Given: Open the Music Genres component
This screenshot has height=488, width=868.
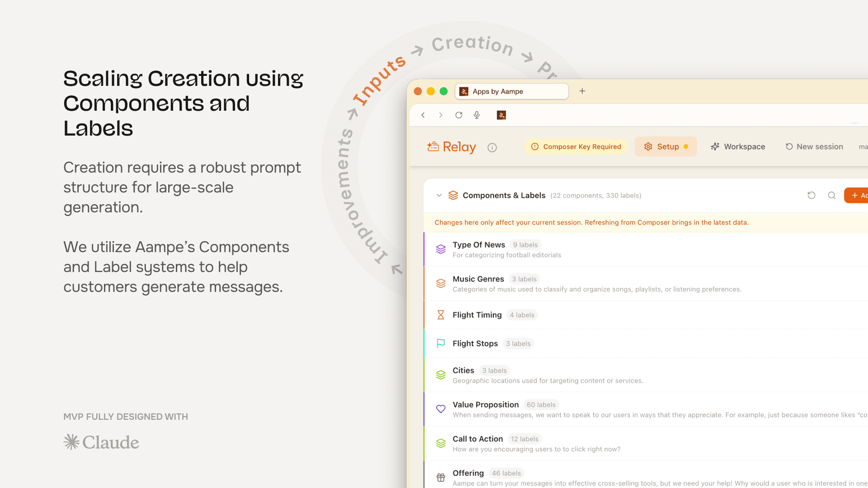Looking at the screenshot, I should tap(646, 284).
